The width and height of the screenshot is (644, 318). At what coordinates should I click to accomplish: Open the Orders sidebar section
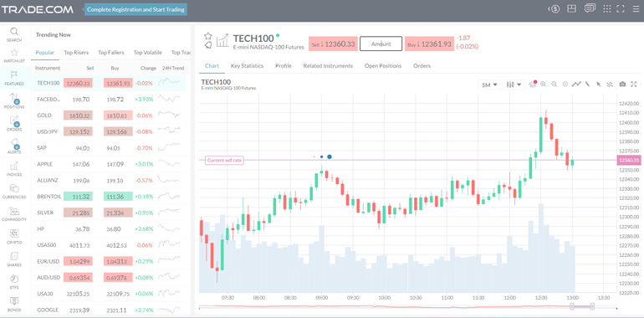click(x=14, y=123)
